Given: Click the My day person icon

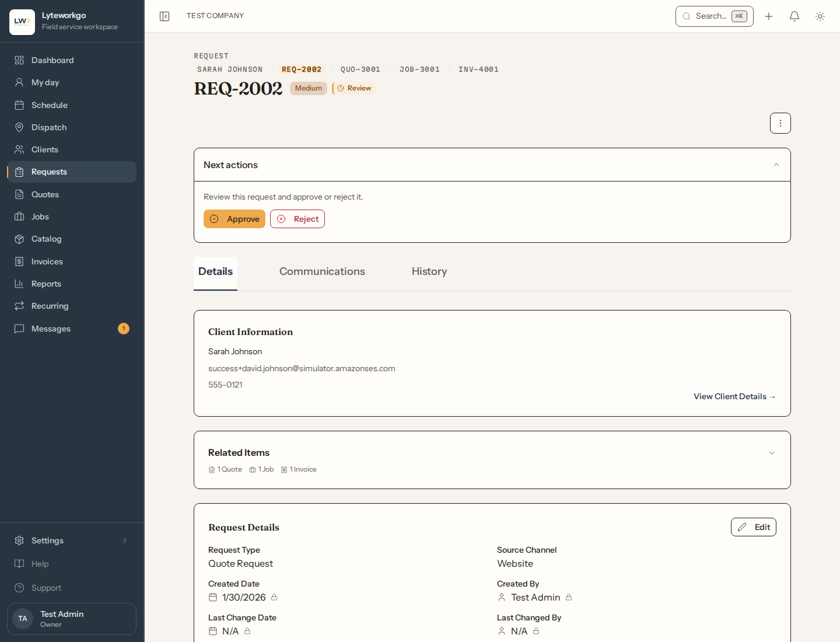Looking at the screenshot, I should tap(19, 82).
